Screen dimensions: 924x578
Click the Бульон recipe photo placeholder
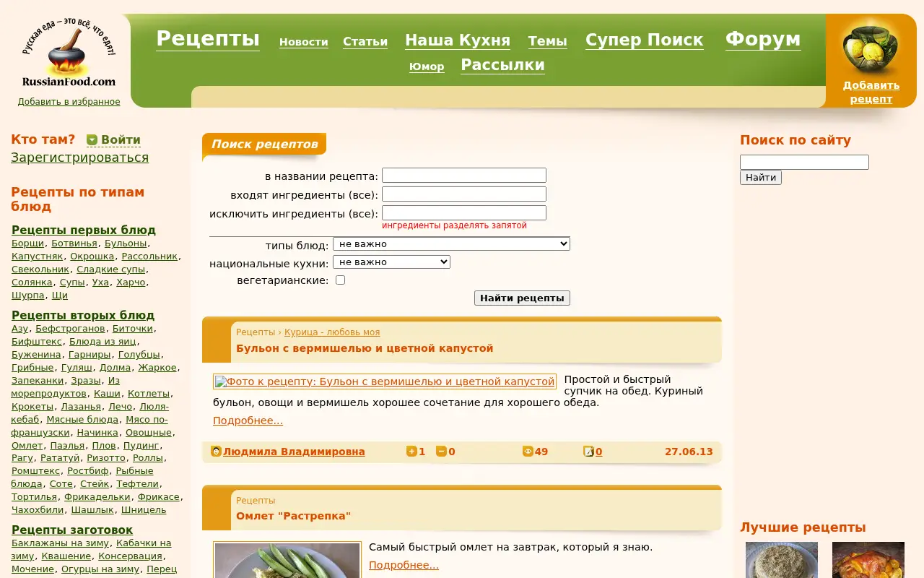[385, 381]
